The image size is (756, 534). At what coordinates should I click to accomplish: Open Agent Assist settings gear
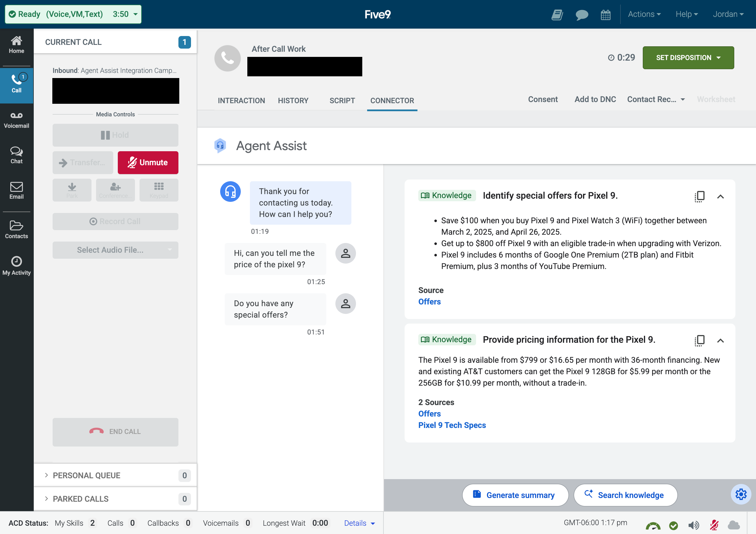tap(741, 495)
